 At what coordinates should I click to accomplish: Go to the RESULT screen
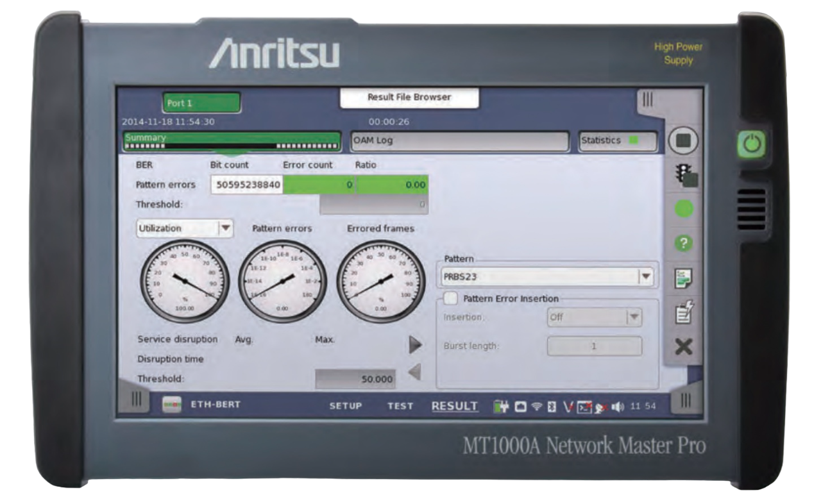455,406
